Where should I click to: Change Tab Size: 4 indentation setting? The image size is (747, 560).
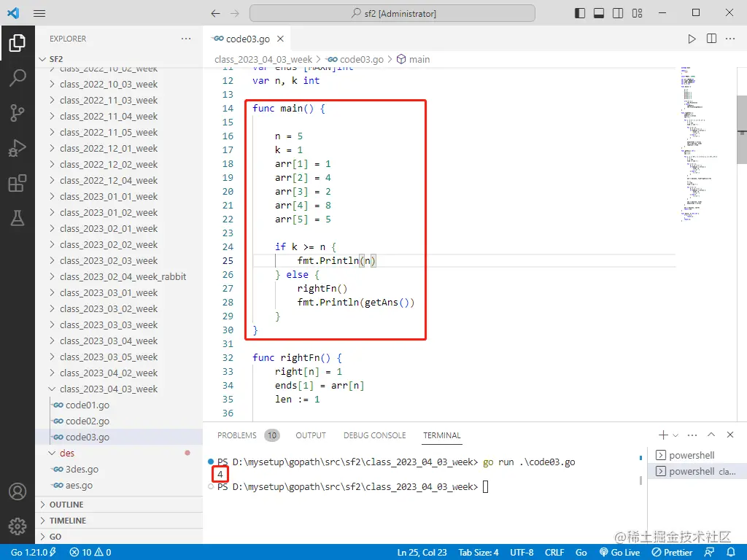(x=479, y=553)
